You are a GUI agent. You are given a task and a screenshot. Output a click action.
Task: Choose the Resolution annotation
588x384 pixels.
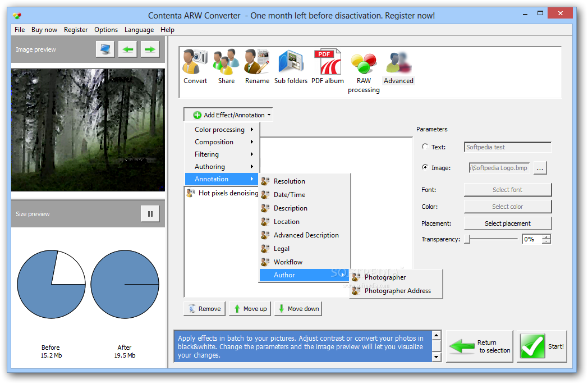coord(305,181)
